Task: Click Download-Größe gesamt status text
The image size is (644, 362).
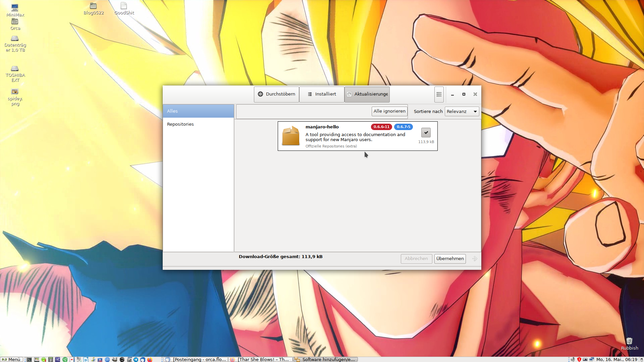Action: point(280,256)
